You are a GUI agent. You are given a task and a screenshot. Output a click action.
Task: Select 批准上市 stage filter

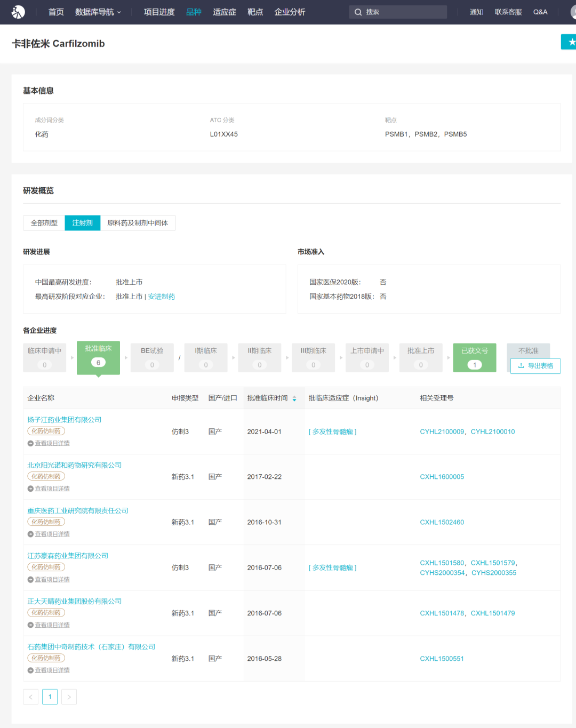(421, 357)
